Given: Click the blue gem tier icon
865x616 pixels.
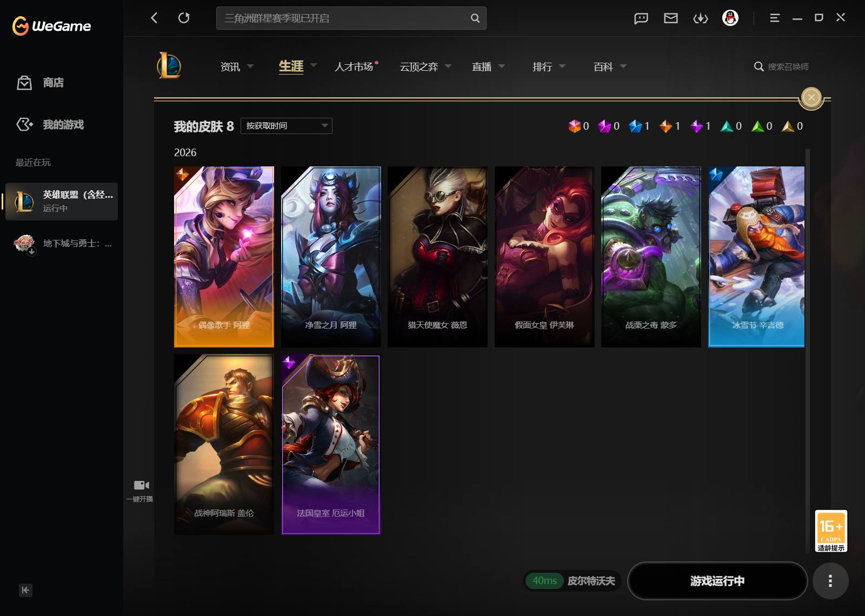Looking at the screenshot, I should click(x=635, y=126).
